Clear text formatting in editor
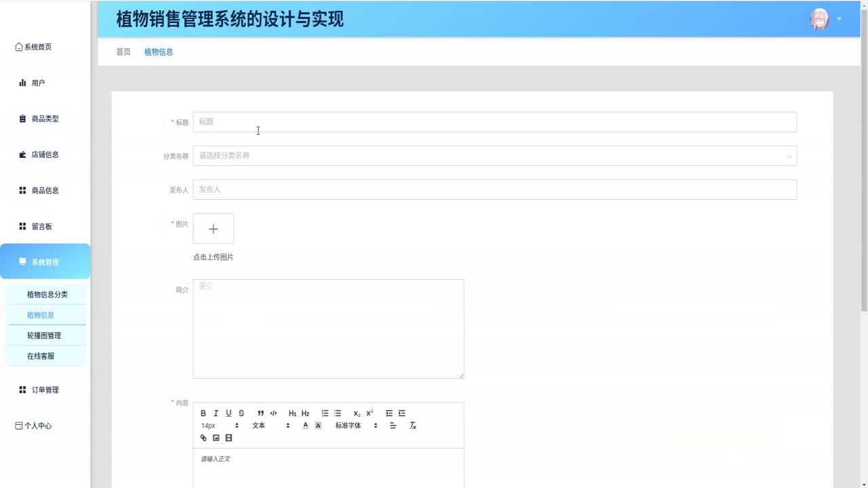Image resolution: width=868 pixels, height=488 pixels. coord(413,426)
